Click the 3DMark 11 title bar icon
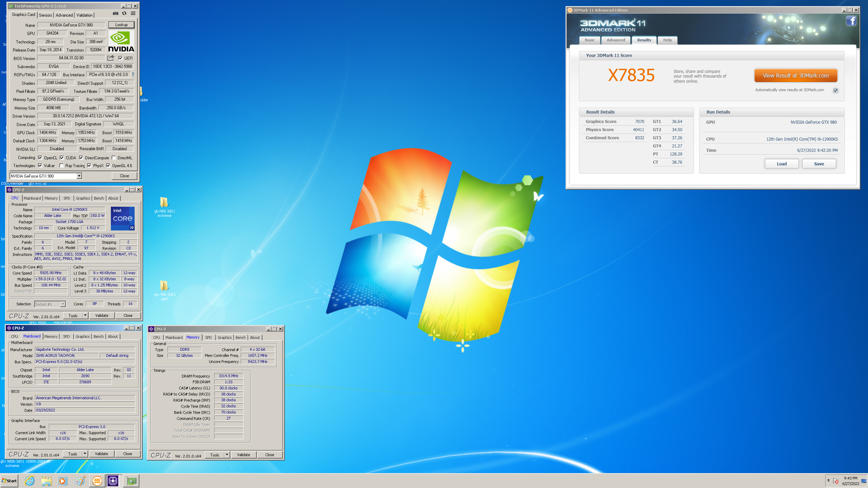This screenshot has height=488, width=868. [x=570, y=10]
